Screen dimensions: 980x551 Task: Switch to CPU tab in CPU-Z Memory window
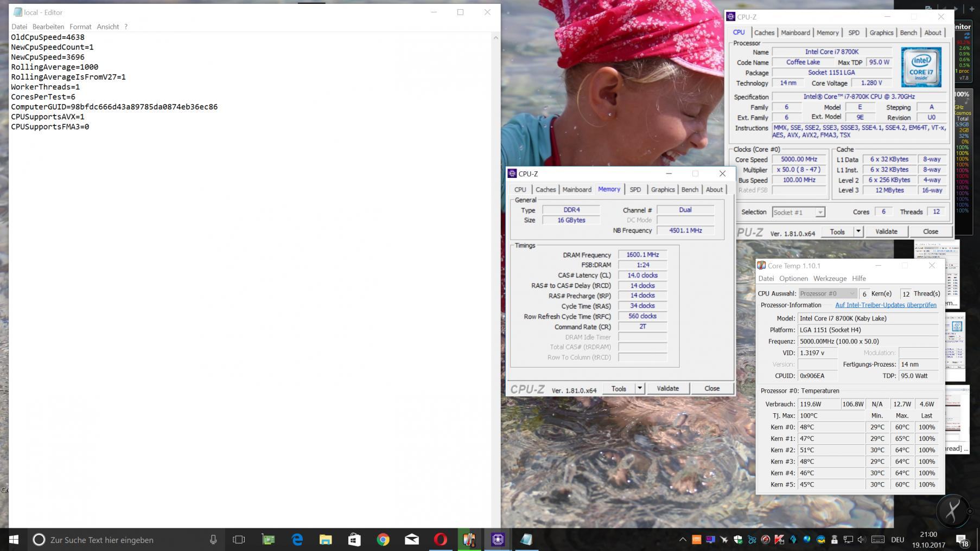[520, 189]
